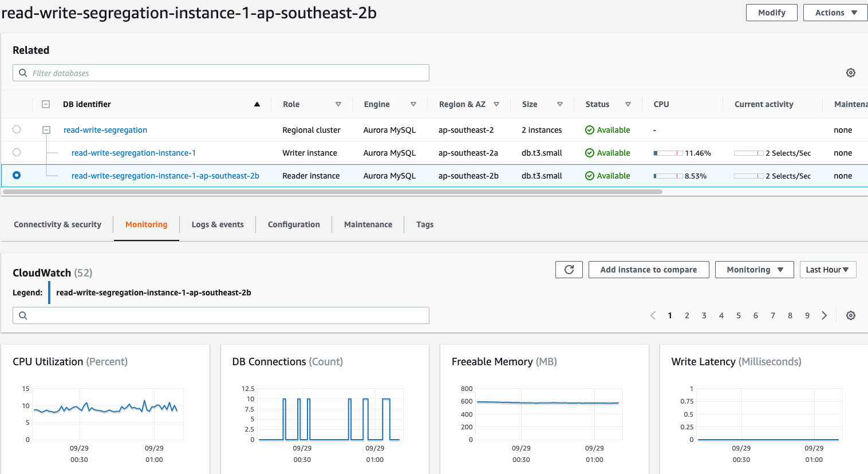This screenshot has width=868, height=474.
Task: Select the Writer instance radio button
Action: [17, 152]
